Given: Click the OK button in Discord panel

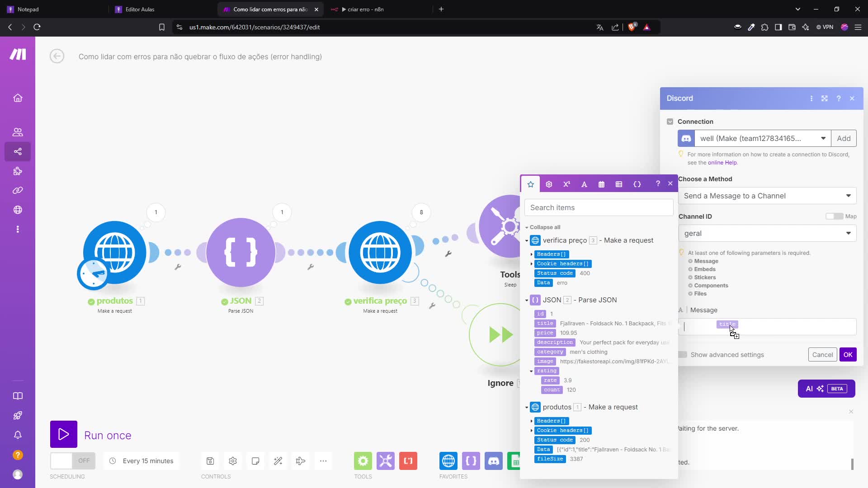Looking at the screenshot, I should (x=848, y=355).
